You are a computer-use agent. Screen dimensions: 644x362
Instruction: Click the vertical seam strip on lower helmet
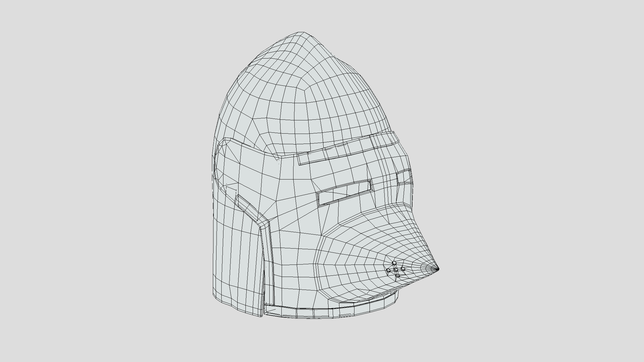click(x=269, y=264)
